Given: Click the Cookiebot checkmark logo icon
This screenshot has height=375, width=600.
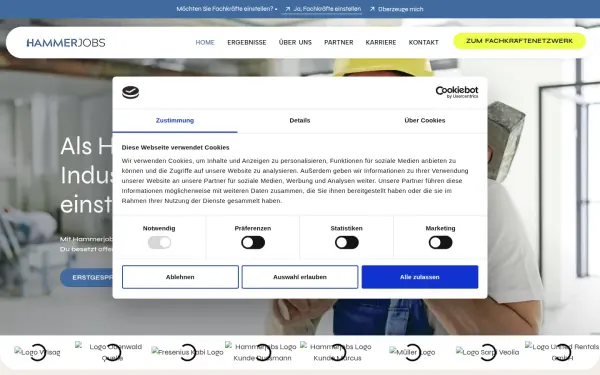Looking at the screenshot, I should tap(130, 92).
